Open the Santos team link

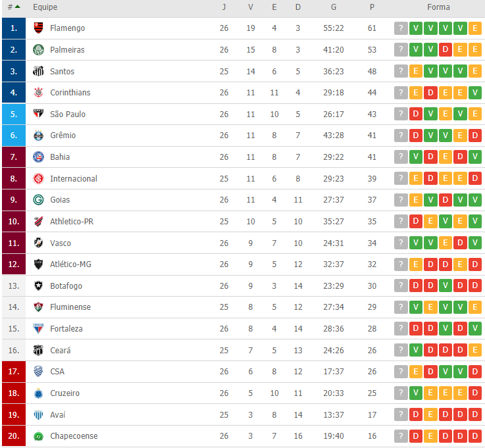point(62,72)
